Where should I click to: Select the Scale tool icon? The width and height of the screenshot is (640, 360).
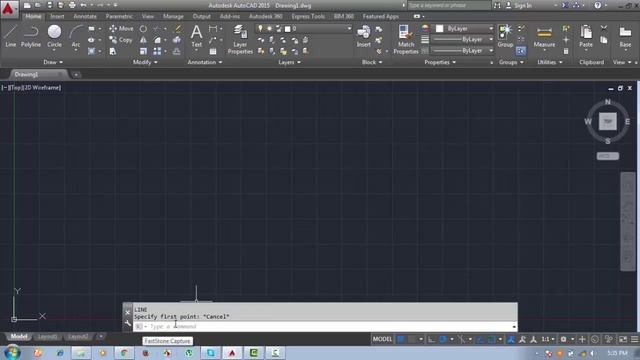(143, 51)
